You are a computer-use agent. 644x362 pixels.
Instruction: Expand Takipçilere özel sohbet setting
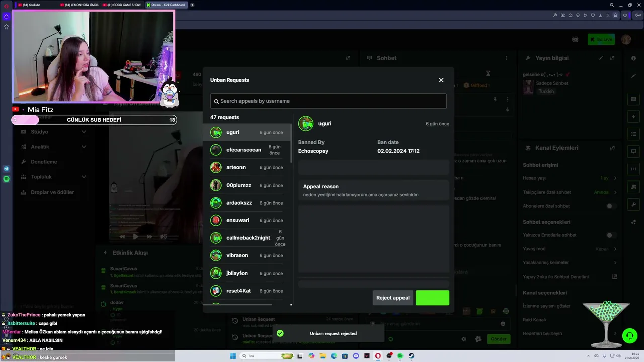[x=570, y=192]
